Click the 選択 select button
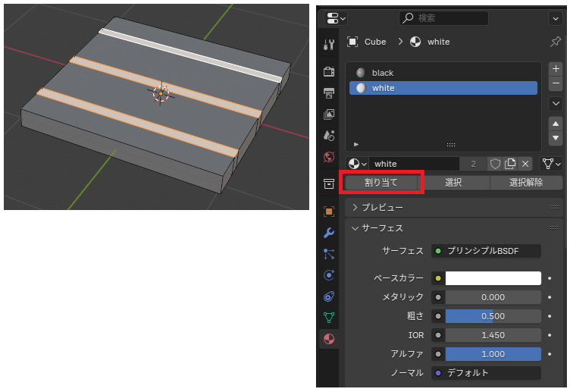 click(x=453, y=182)
